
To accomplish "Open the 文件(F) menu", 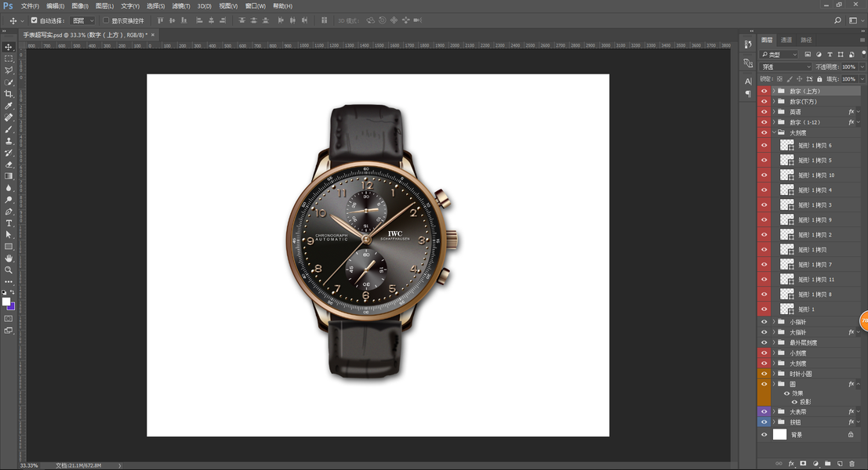I will tap(30, 6).
